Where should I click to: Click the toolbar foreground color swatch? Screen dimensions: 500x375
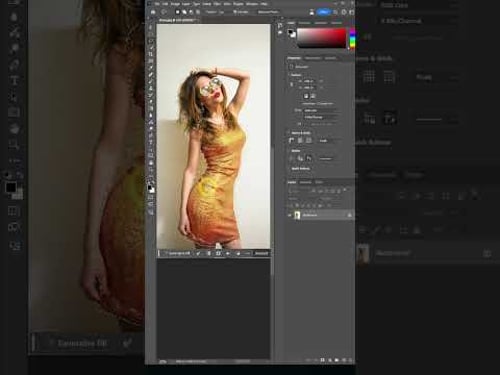pyautogui.click(x=150, y=187)
